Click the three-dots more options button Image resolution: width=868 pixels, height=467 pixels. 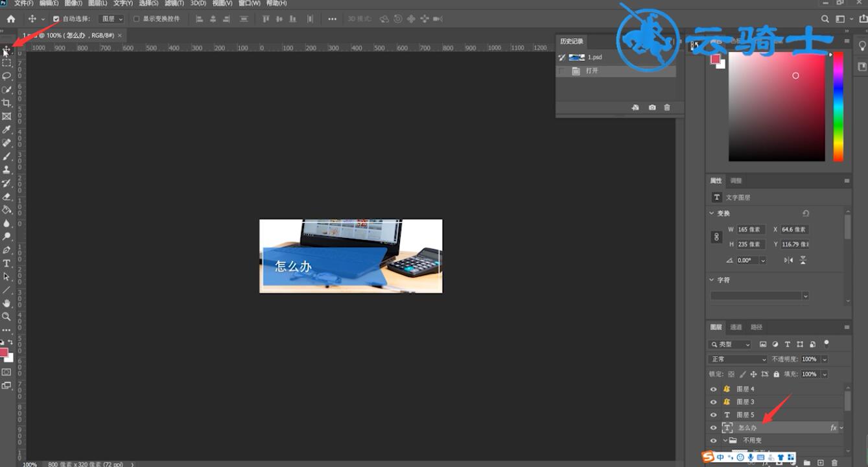pos(332,19)
